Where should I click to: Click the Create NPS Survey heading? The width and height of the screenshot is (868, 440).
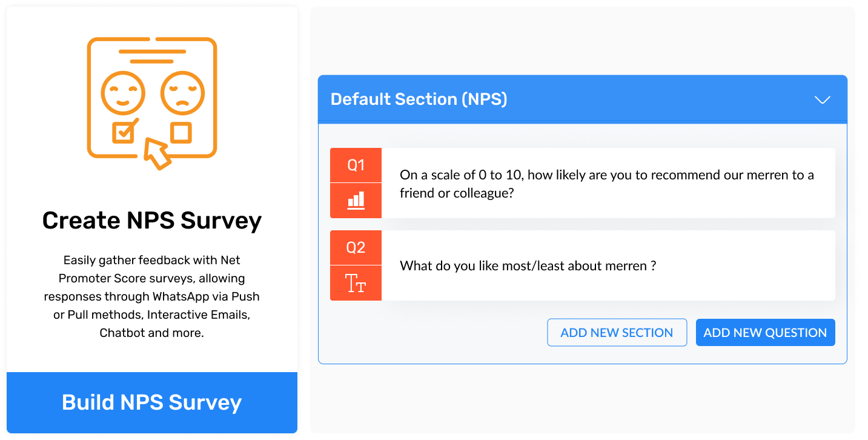point(152,221)
